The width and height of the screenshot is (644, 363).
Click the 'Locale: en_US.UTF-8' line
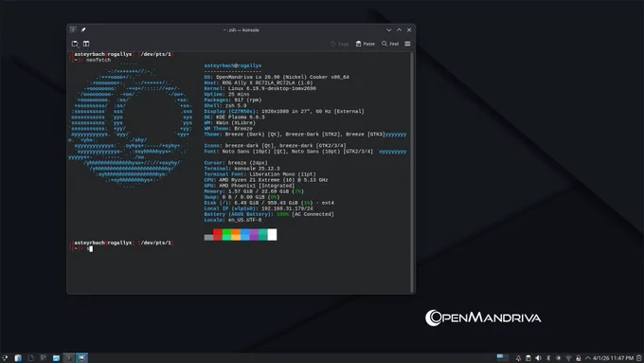[233, 220]
